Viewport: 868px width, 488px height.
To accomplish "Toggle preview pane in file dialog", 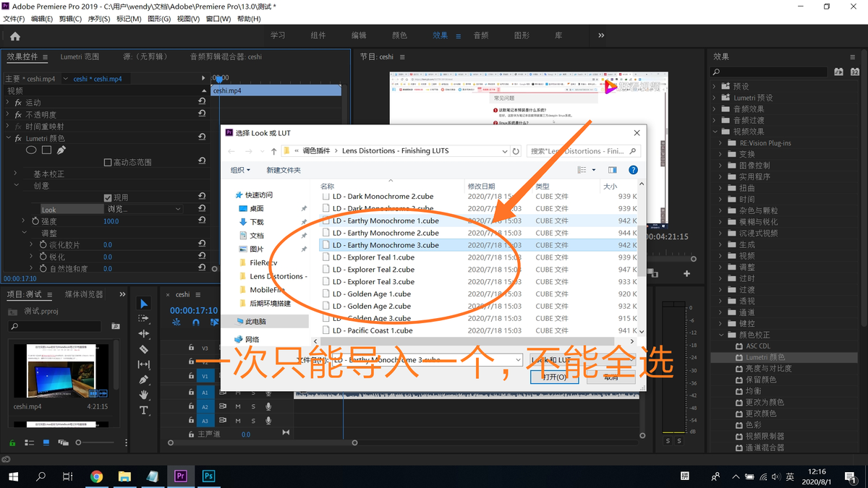I will 613,170.
